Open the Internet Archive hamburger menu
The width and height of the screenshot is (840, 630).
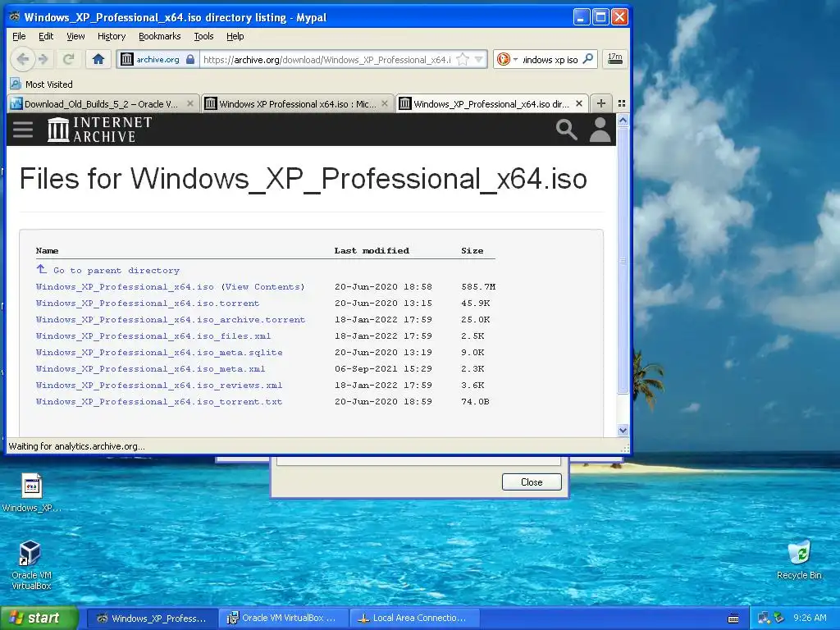tap(23, 130)
